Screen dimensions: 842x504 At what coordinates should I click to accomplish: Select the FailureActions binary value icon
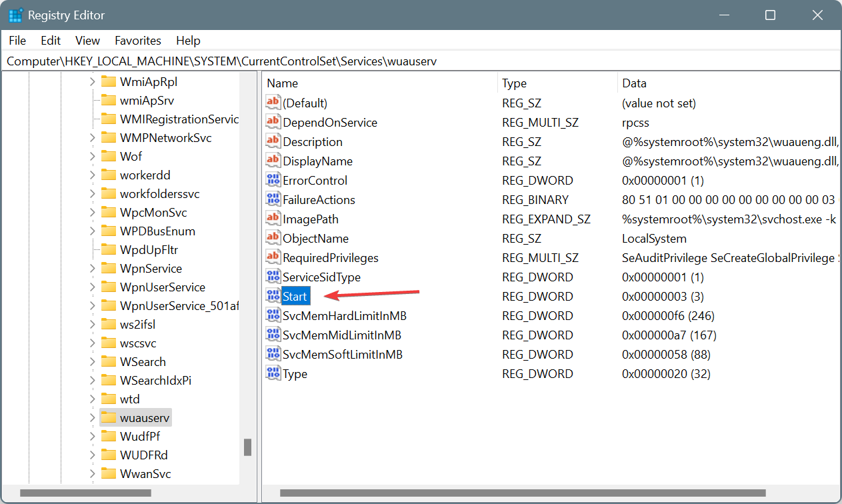pos(273,199)
